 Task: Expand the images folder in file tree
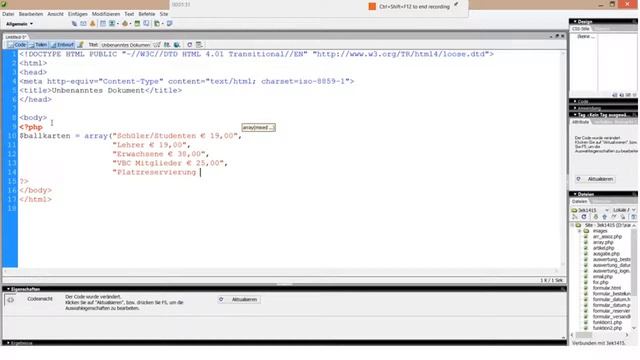tap(580, 231)
